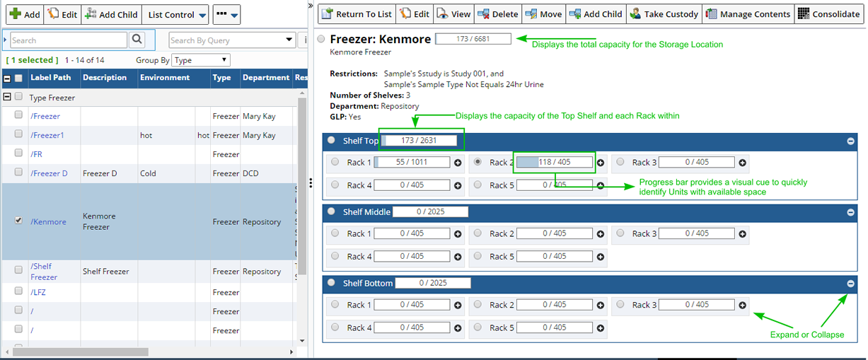The width and height of the screenshot is (868, 360).
Task: Click Edit in the detail toolbar
Action: tap(415, 13)
